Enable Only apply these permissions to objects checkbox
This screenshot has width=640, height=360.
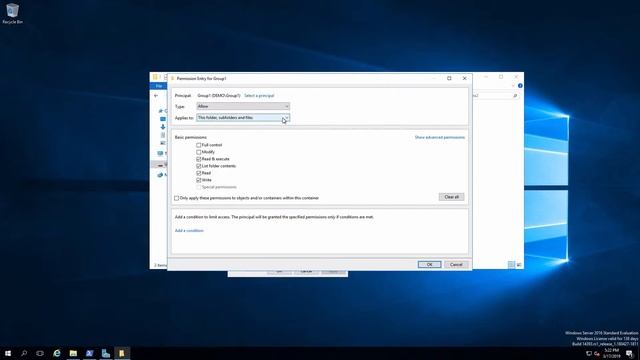coord(176,198)
